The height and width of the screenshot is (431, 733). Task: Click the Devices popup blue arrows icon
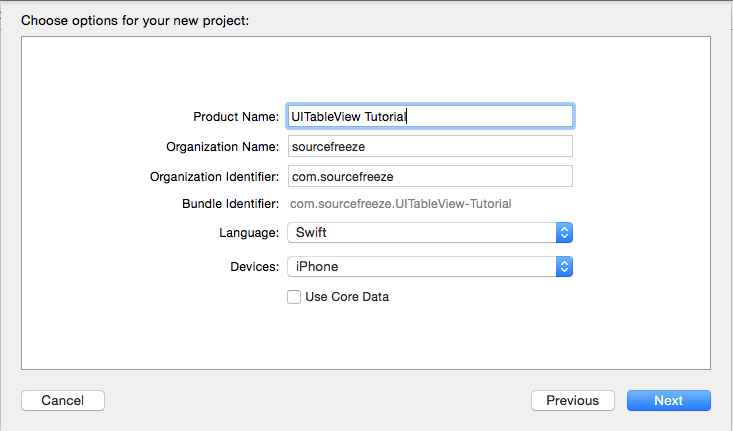(x=564, y=266)
